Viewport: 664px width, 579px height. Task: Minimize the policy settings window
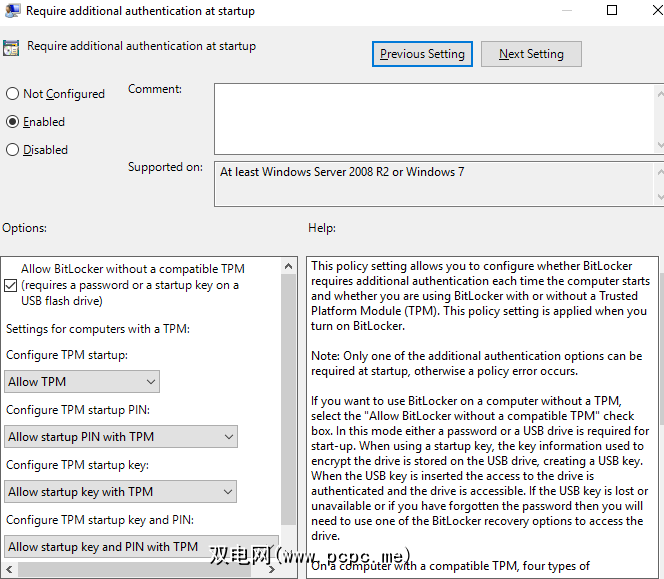coord(567,10)
